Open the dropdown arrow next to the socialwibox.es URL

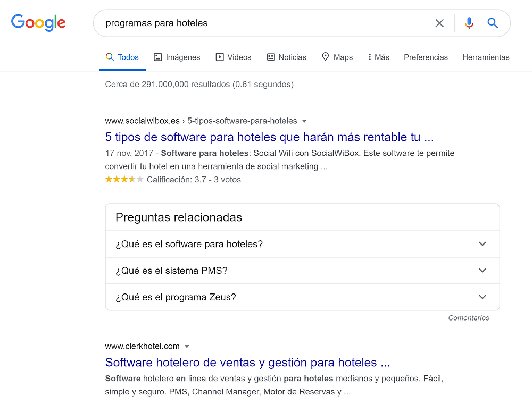(304, 121)
